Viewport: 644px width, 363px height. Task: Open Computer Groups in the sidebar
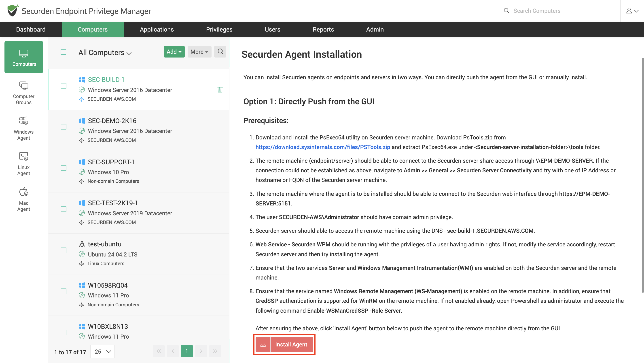coord(24,93)
